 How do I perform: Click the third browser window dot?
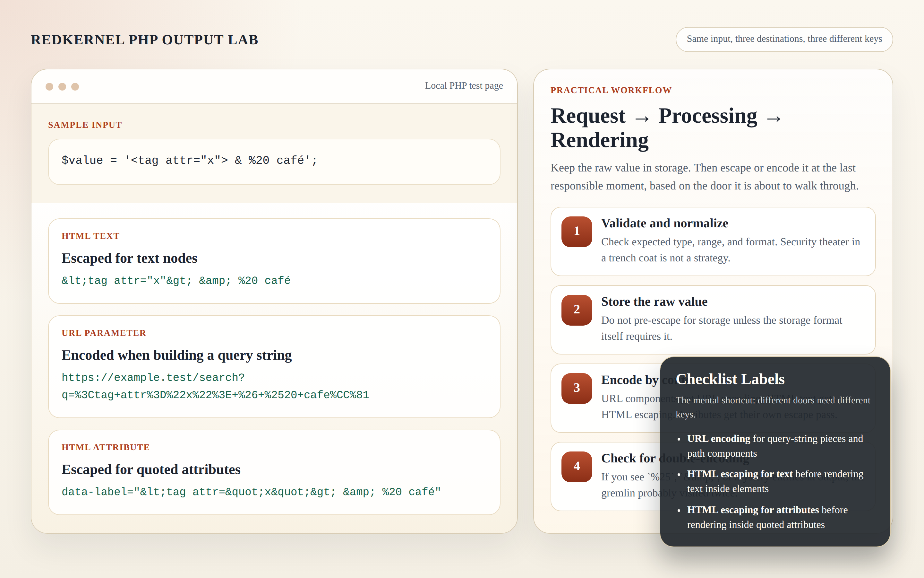tap(75, 87)
